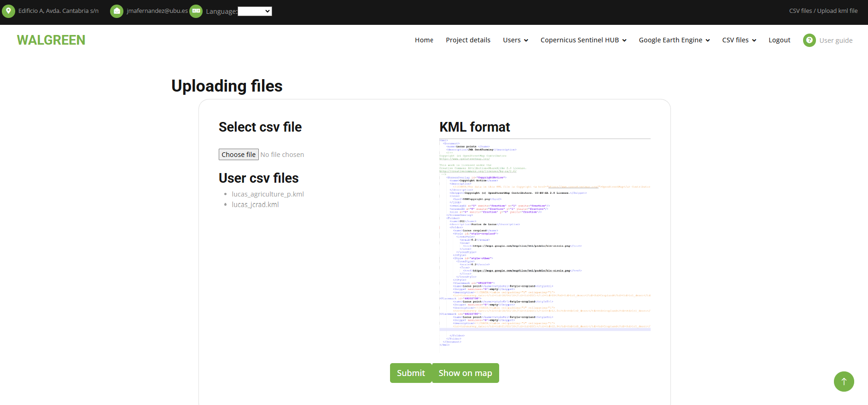Expand the Google Earth Engine menu

click(674, 40)
